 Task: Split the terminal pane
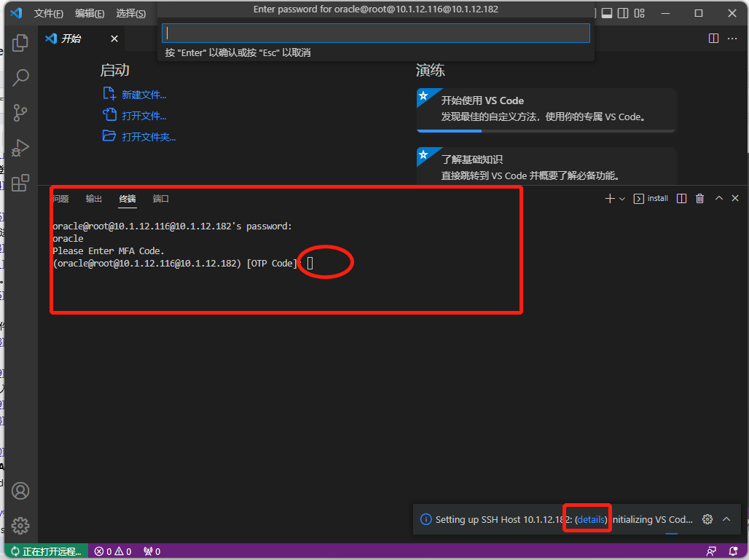point(681,197)
